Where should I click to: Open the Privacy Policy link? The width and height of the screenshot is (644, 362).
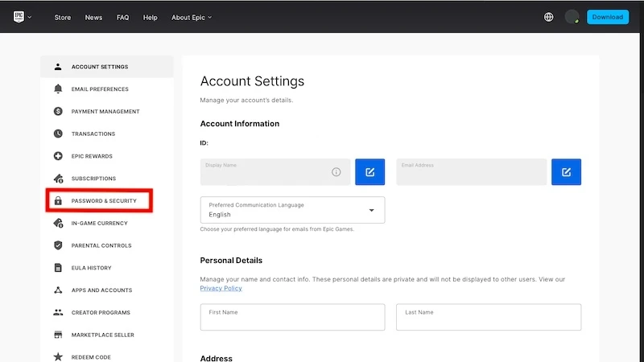(x=221, y=288)
